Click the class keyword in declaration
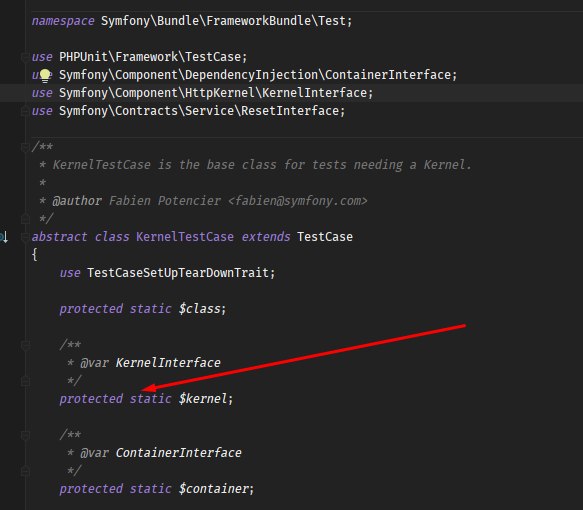The width and height of the screenshot is (583, 510). [112, 237]
